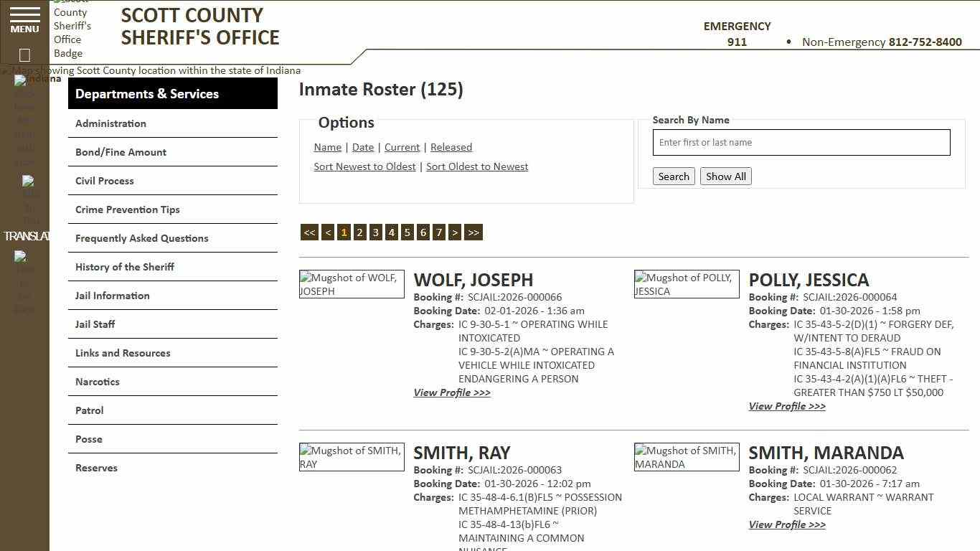Open Crime Prevention Tips section
This screenshot has height=551, width=980.
(127, 209)
